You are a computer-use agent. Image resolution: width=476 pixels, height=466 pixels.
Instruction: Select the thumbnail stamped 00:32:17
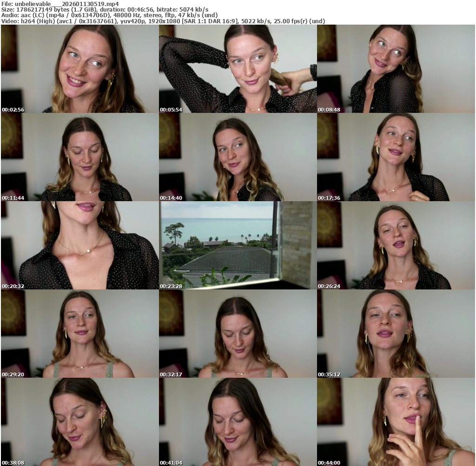(238, 334)
